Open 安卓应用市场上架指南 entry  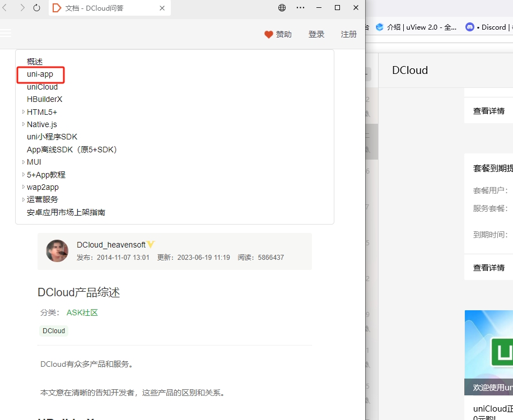[x=66, y=212]
